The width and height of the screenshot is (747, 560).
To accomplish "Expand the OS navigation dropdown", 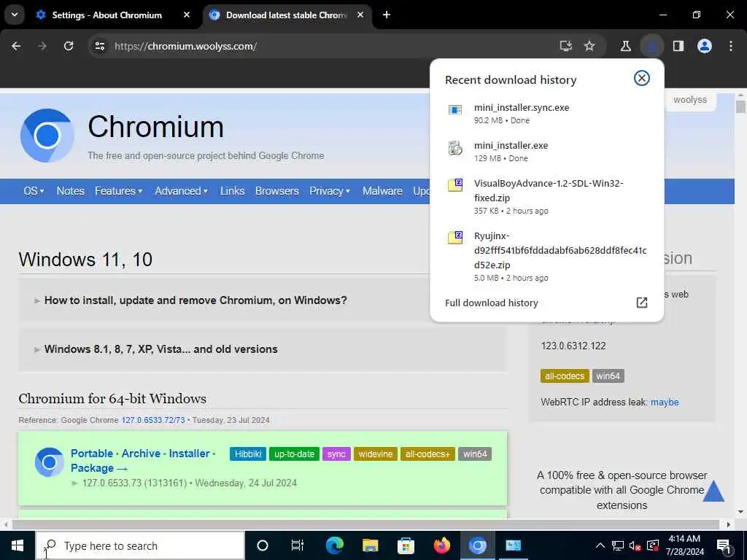I will [x=34, y=191].
